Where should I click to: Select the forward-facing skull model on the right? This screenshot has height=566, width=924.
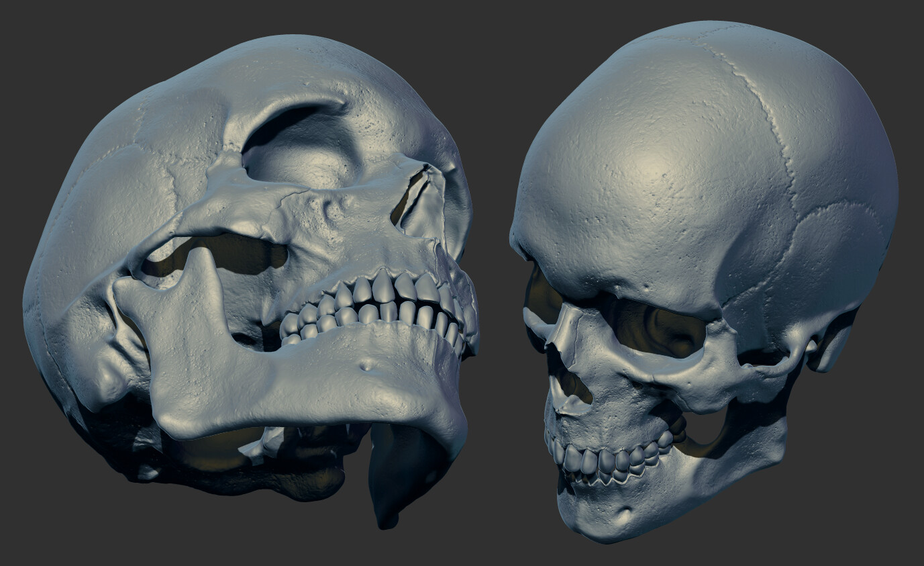(705, 282)
